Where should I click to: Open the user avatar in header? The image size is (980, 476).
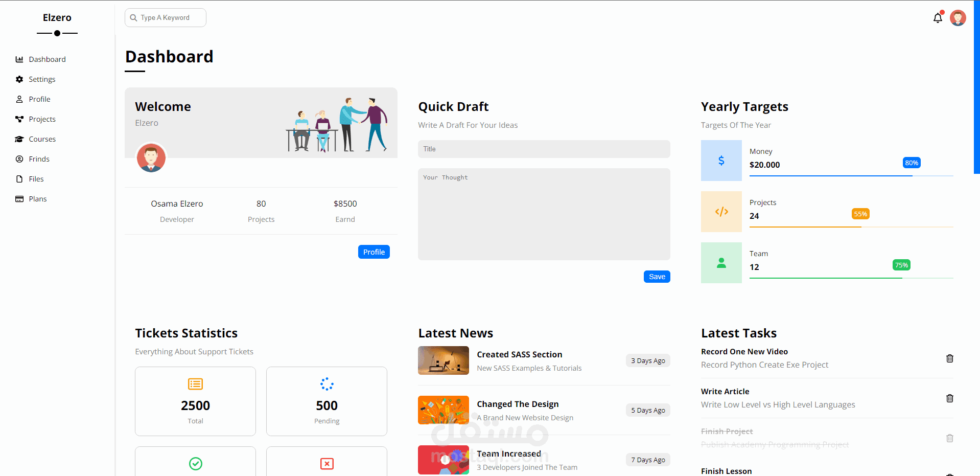[x=958, y=18]
